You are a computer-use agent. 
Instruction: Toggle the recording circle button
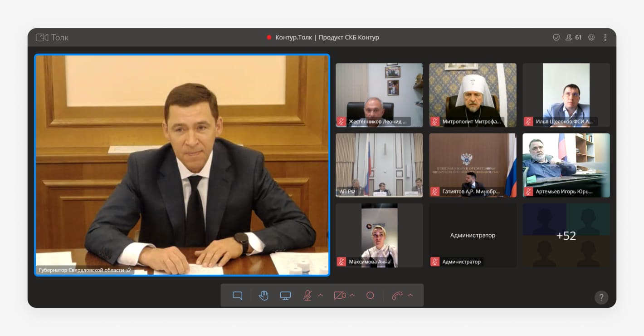click(370, 296)
